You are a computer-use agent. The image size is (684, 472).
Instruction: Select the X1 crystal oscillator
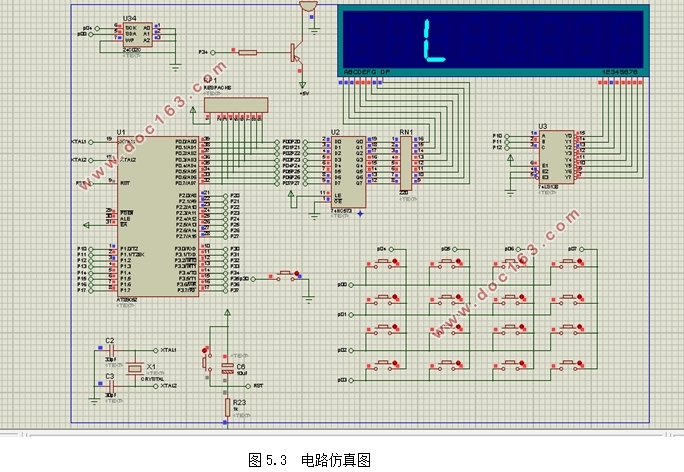coord(135,369)
